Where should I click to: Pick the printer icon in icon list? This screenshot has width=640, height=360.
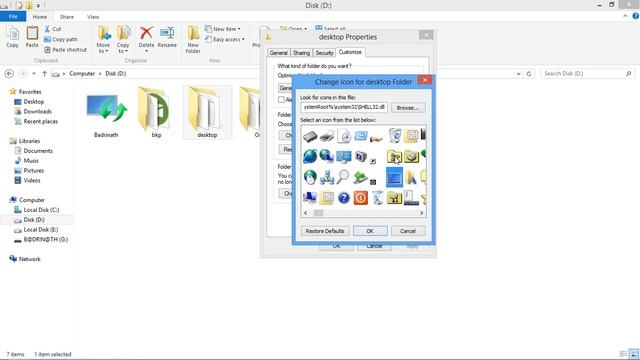coord(327,136)
